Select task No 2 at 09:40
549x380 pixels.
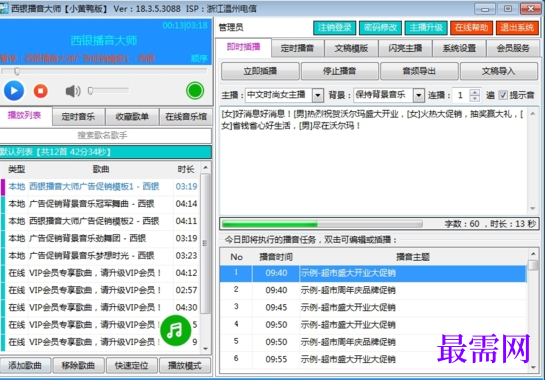point(373,290)
